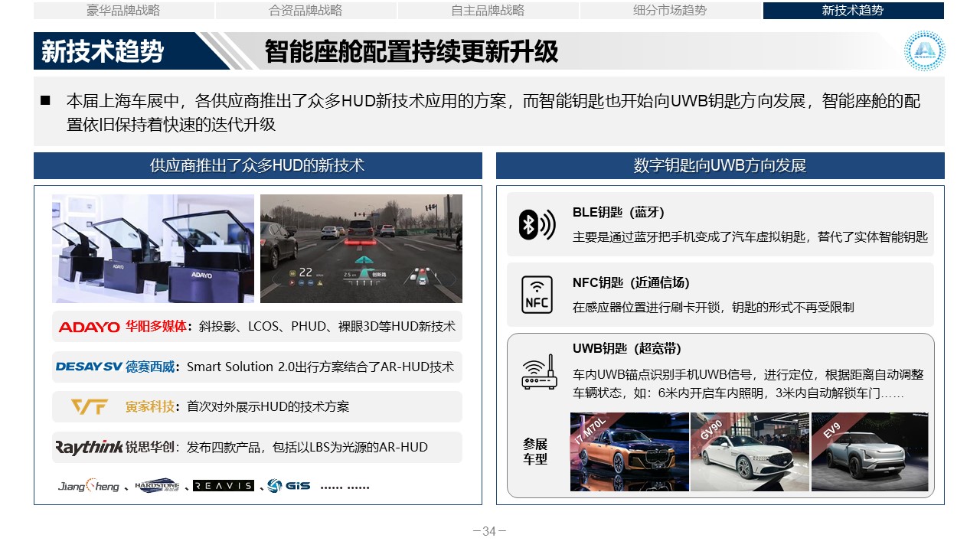Screen dimensions: 980x551
Task: Open the GV90 car photo
Action: coord(750,452)
